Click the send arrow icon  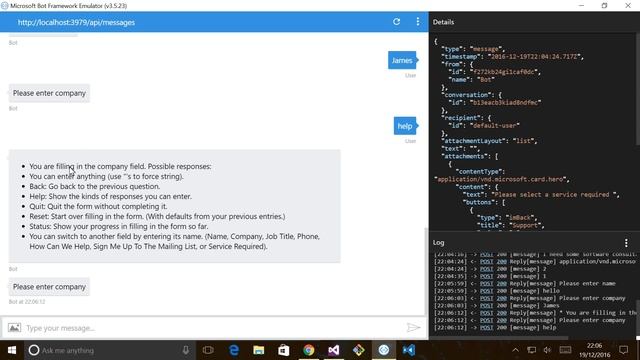click(x=413, y=327)
